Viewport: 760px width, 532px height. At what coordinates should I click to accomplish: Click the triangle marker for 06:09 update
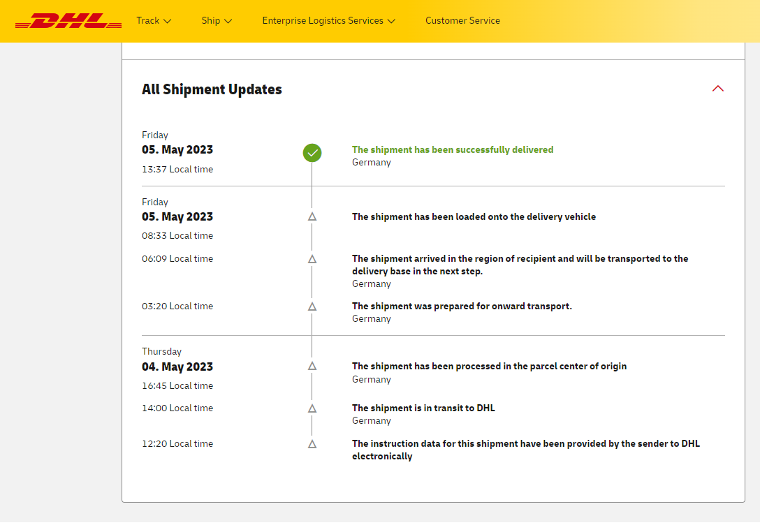312,259
